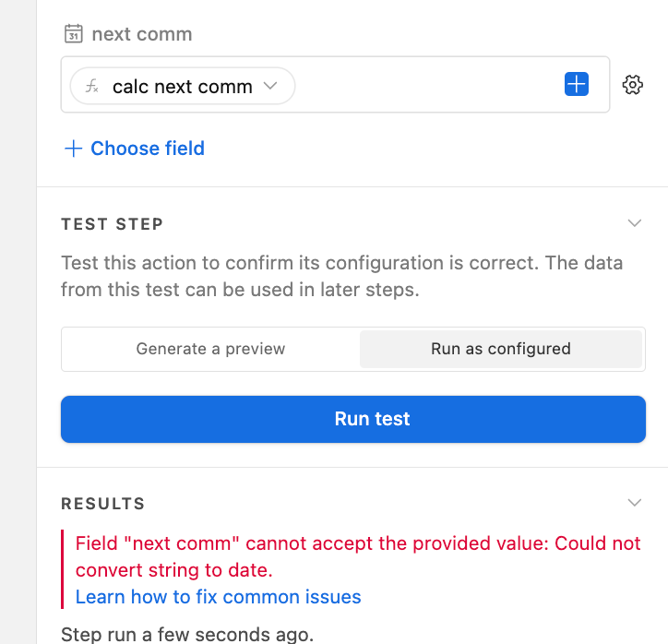Screen dimensions: 668x644
Task: Click the next comm field label
Action: click(142, 34)
